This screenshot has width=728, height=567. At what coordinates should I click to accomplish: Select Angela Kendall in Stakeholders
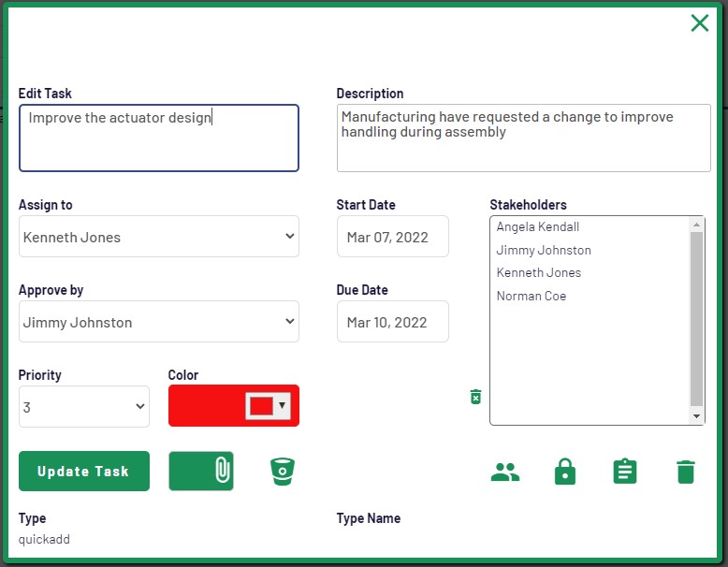click(538, 226)
